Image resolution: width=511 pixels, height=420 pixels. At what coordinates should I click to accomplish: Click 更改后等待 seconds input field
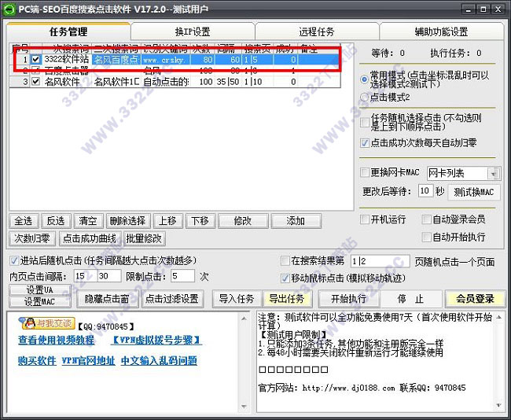pos(425,191)
